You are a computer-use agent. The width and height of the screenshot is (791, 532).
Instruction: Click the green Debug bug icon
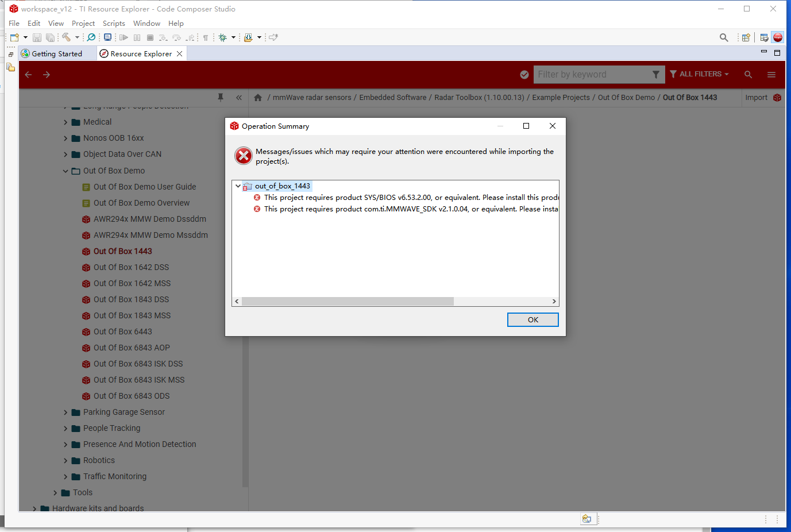pyautogui.click(x=223, y=37)
